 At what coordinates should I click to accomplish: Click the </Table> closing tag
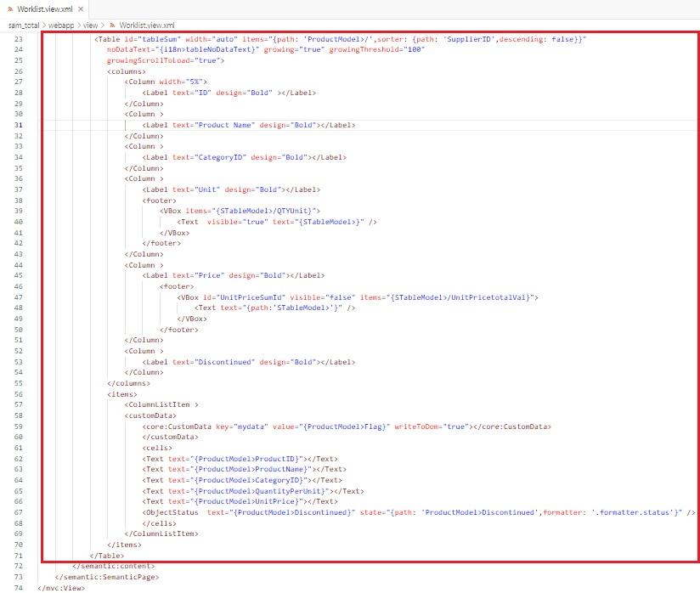107,556
